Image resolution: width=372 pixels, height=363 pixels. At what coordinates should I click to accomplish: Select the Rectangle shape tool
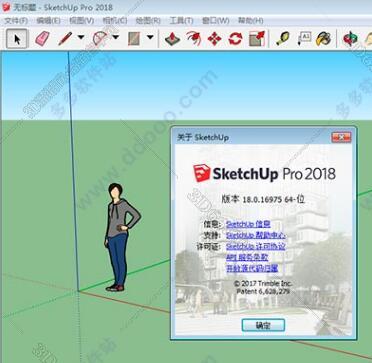click(134, 39)
